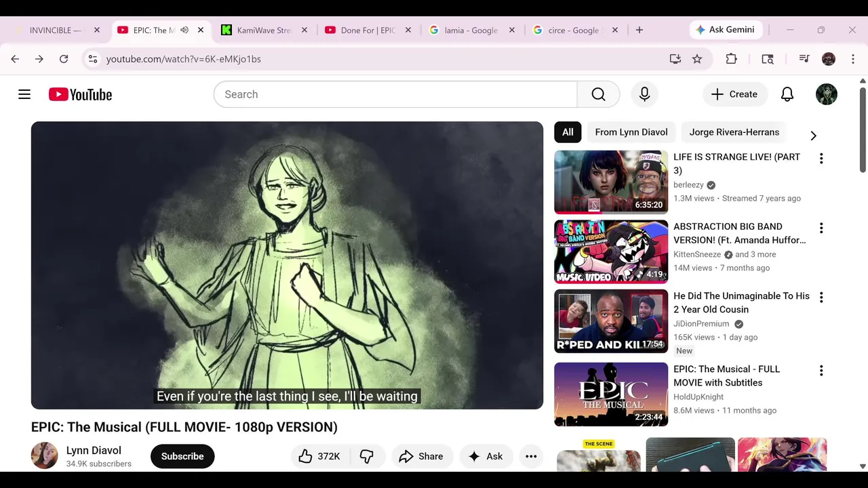Switch to the Done For EPIC tab

368,30
